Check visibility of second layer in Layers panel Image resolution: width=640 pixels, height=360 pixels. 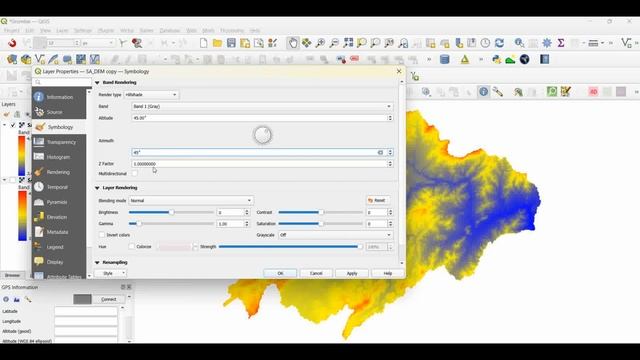coord(13,180)
